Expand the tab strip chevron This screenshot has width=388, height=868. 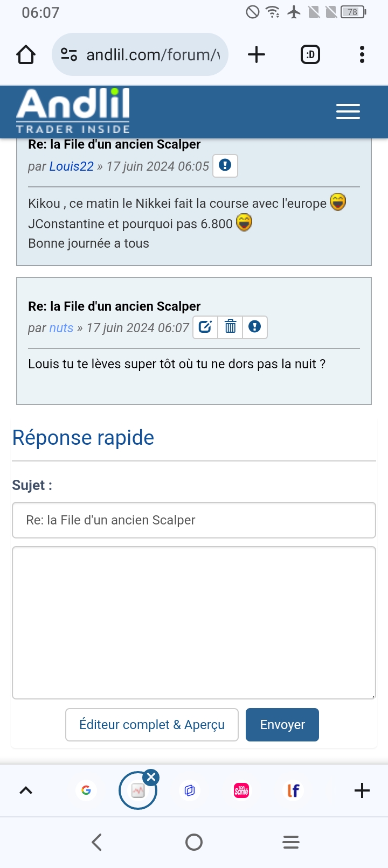(26, 790)
